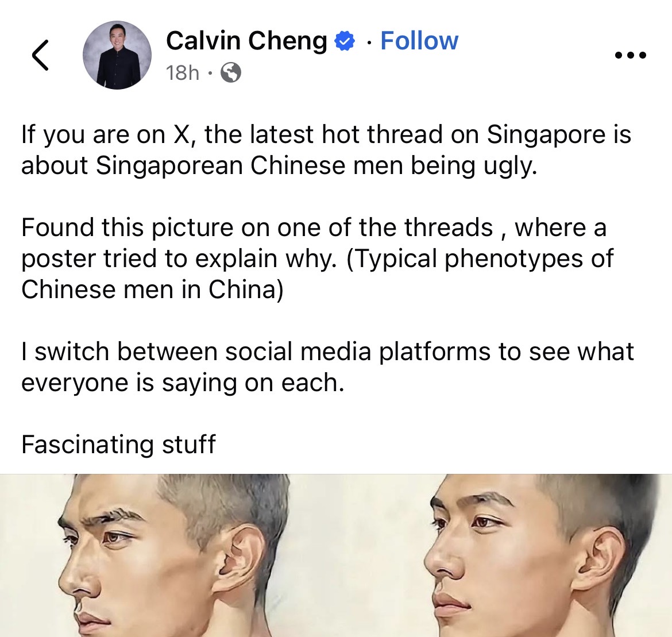Click the blue verified badge beside Calvin Cheng

tap(345, 41)
